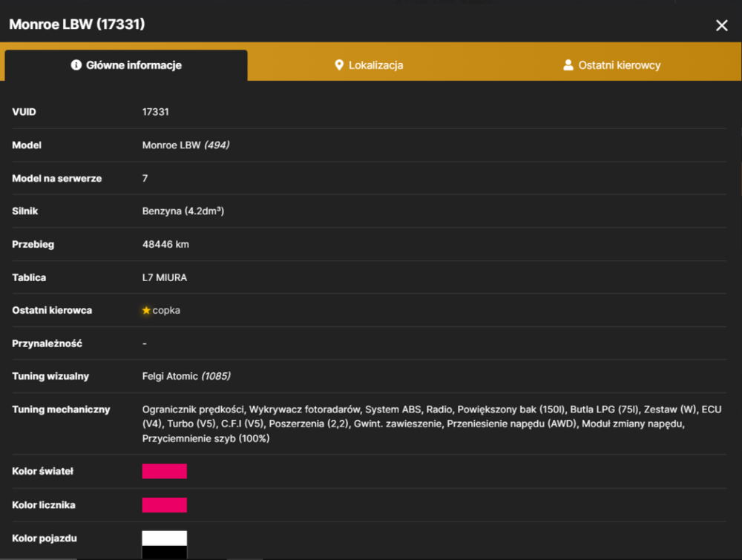
Task: Click the Kolor świateł row label
Action: (43, 471)
